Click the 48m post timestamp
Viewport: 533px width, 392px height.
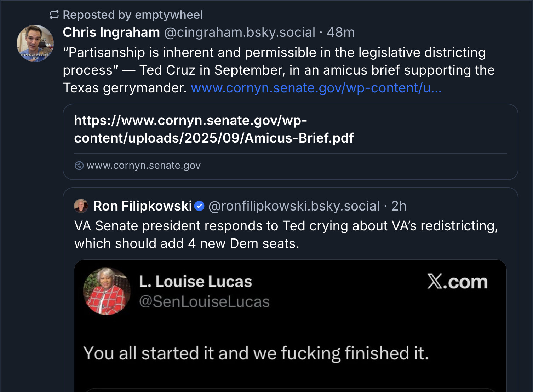[340, 33]
